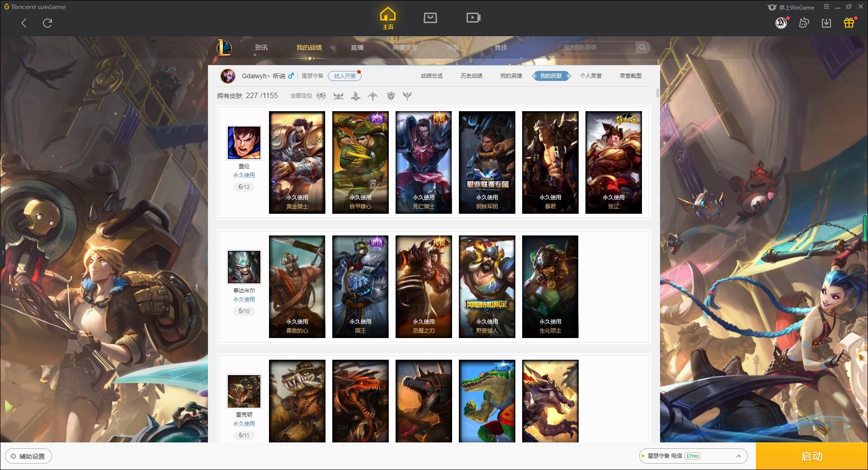The width and height of the screenshot is (868, 470).
Task: Open the 恶魔之刃 skin card
Action: click(424, 287)
